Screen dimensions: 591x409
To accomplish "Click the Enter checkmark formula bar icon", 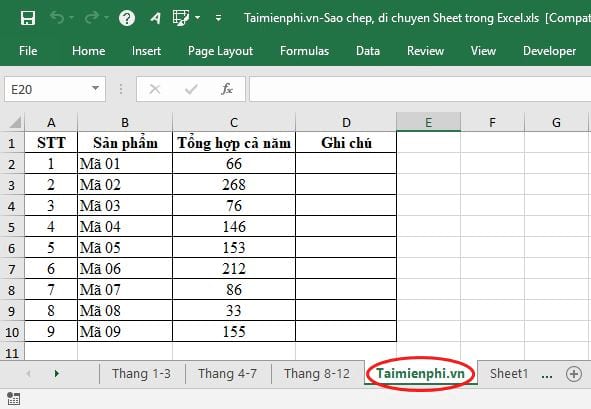I will tap(191, 89).
